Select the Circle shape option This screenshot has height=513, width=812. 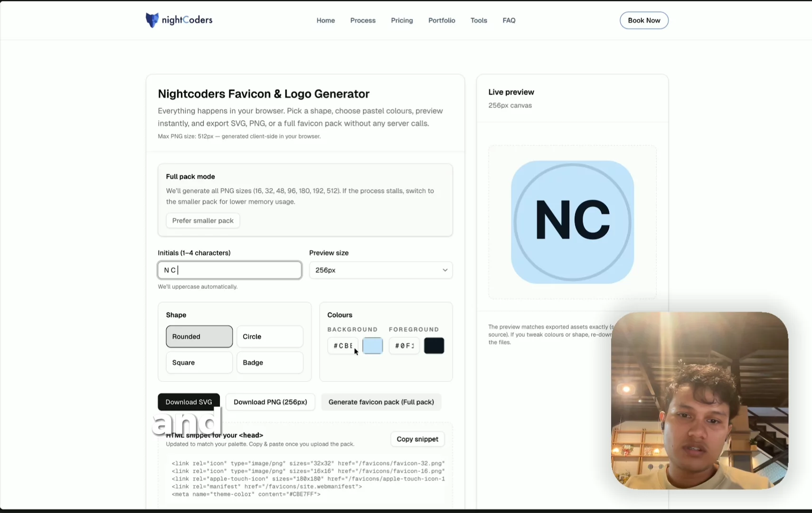pyautogui.click(x=269, y=336)
